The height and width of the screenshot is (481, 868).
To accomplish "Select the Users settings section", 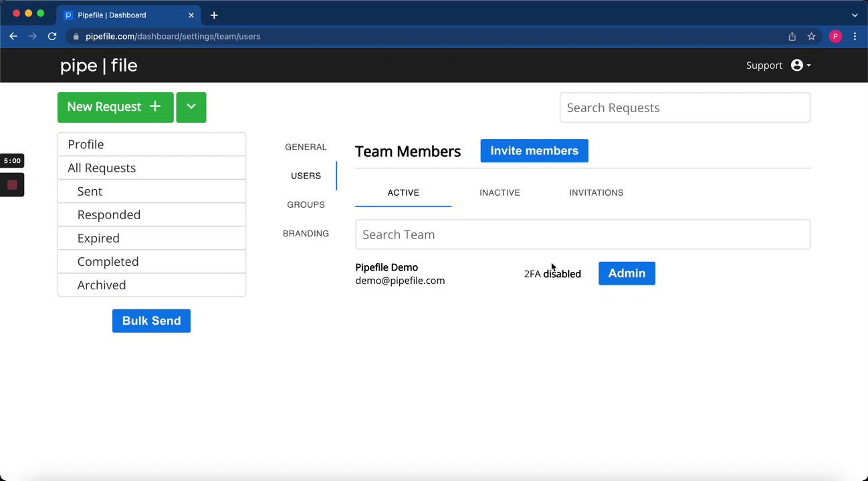I will coord(306,176).
